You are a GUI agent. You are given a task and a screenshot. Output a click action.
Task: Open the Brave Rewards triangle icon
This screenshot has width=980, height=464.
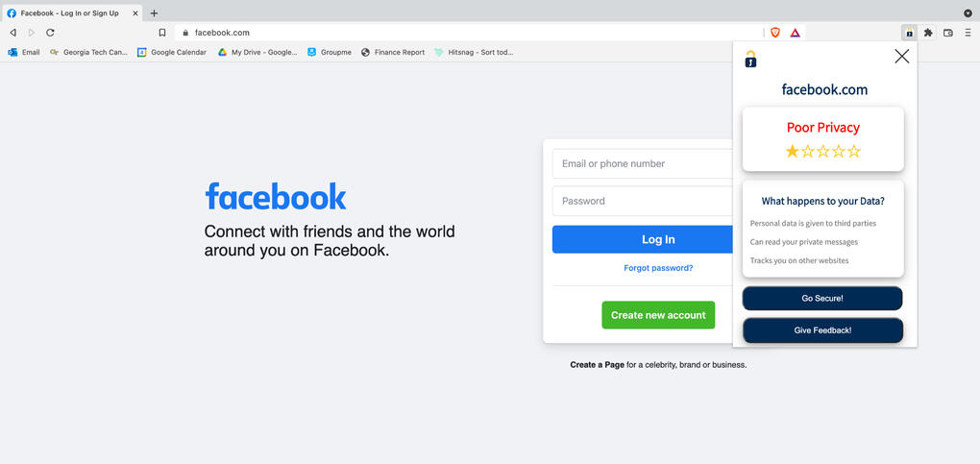pos(796,33)
